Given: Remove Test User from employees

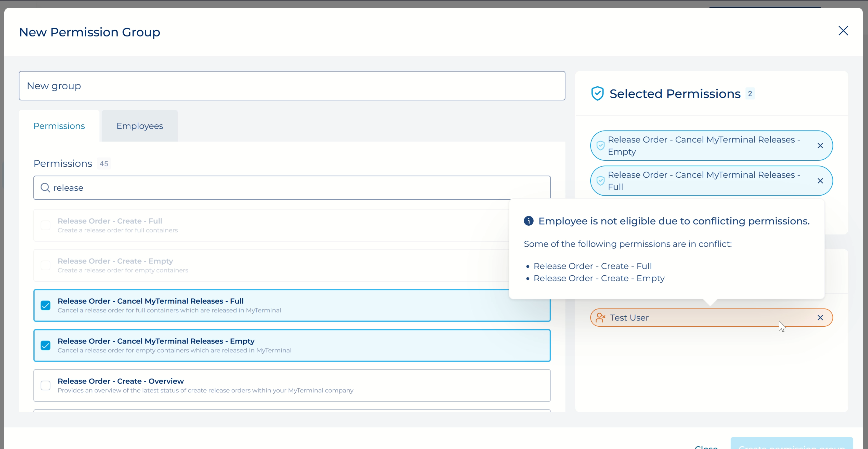Looking at the screenshot, I should 820,317.
